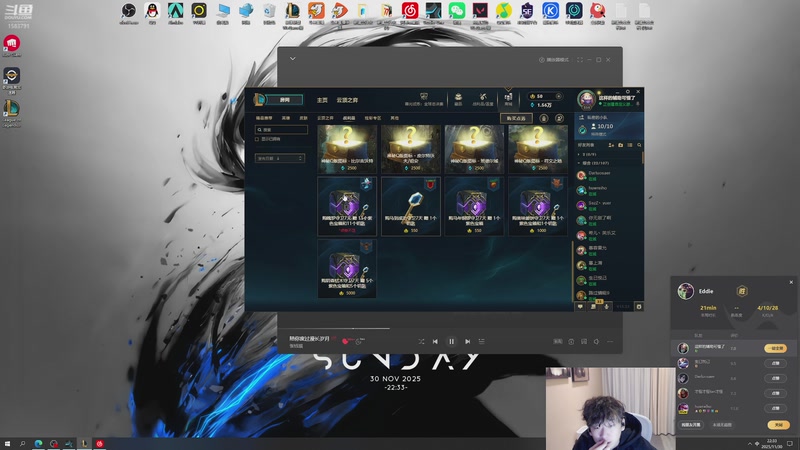This screenshot has height=450, width=800.
Task: Open the store icon in client header
Action: [508, 97]
